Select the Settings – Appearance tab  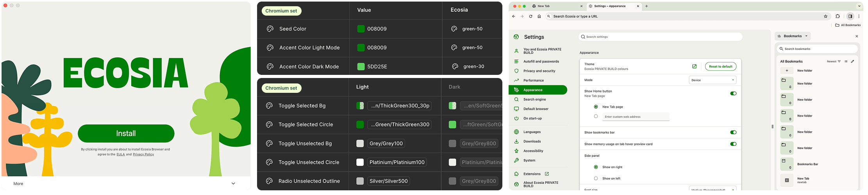pyautogui.click(x=614, y=6)
